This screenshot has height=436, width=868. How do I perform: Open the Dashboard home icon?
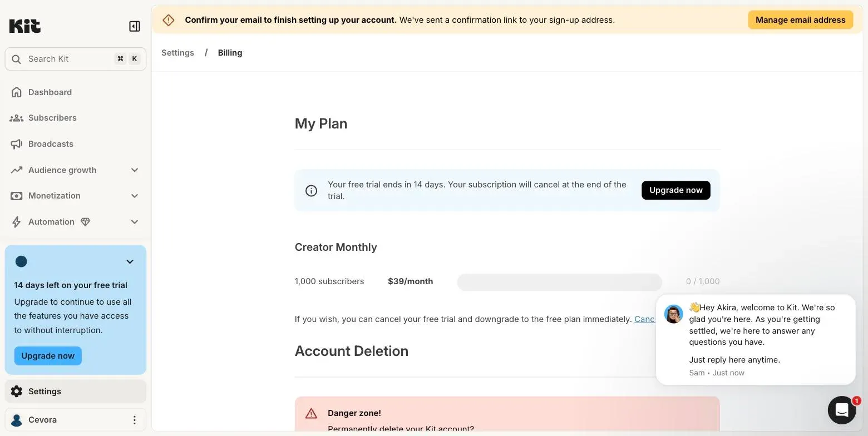(x=17, y=92)
